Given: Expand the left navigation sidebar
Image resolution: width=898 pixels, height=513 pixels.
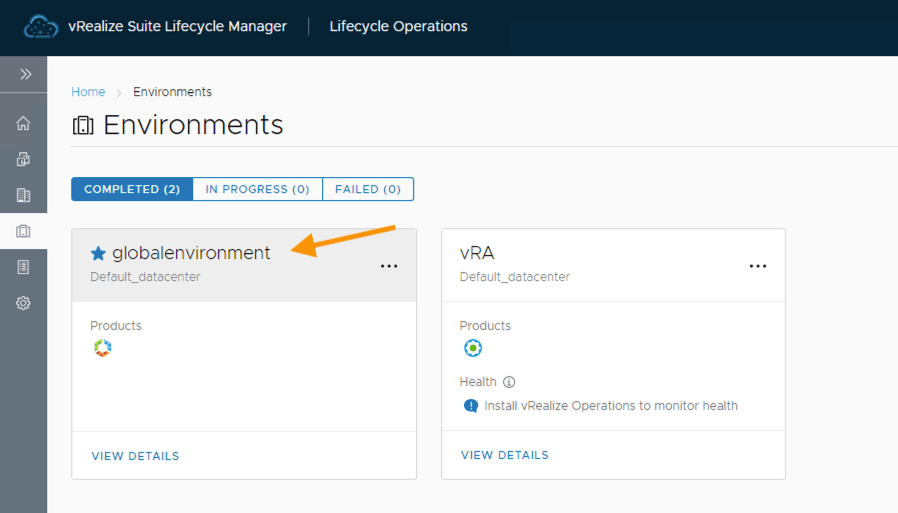Looking at the screenshot, I should coord(25,75).
